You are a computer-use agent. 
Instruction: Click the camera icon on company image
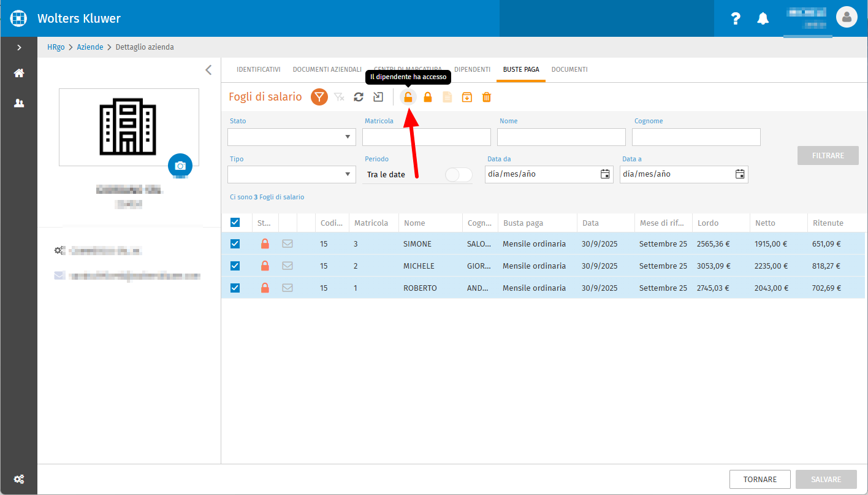180,166
